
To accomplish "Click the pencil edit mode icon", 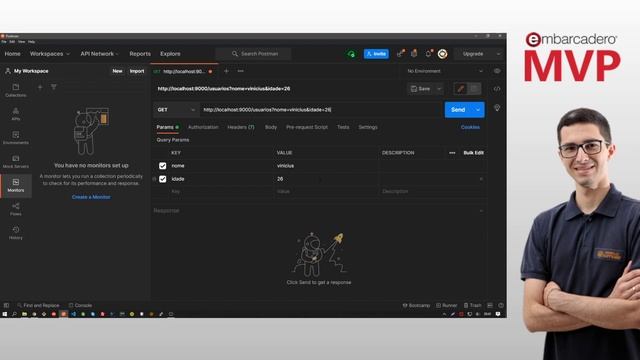I will click(x=460, y=89).
